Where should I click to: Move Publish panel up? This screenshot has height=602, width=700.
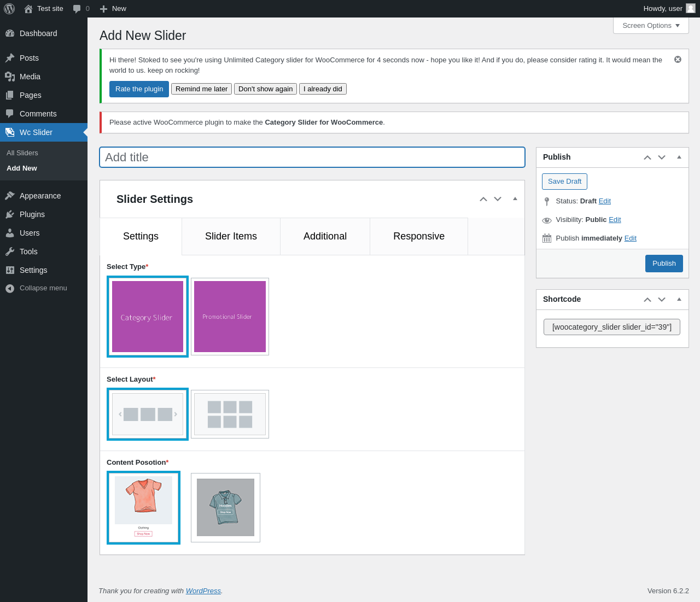[647, 157]
